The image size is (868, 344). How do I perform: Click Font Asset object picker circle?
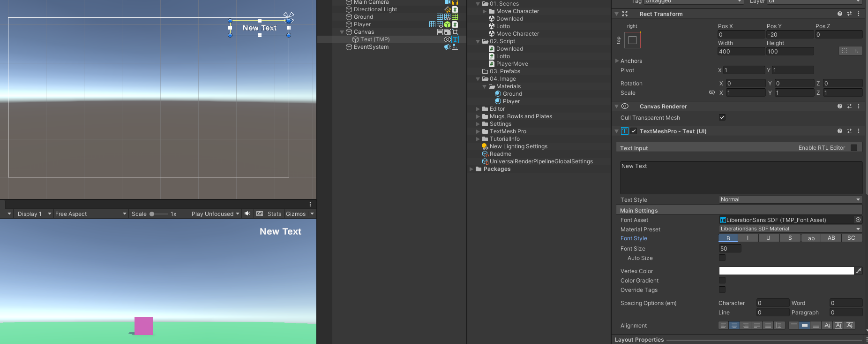858,220
